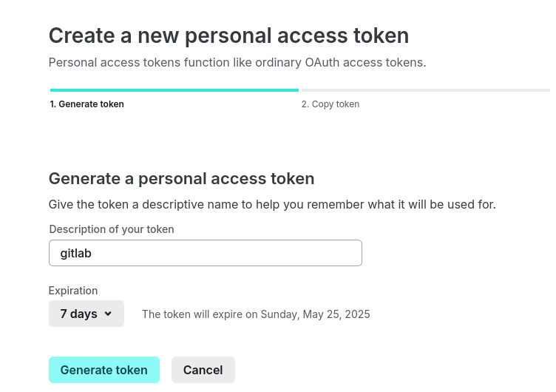This screenshot has width=556, height=392.
Task: Click the teal progress bar for step one
Action: [174, 90]
